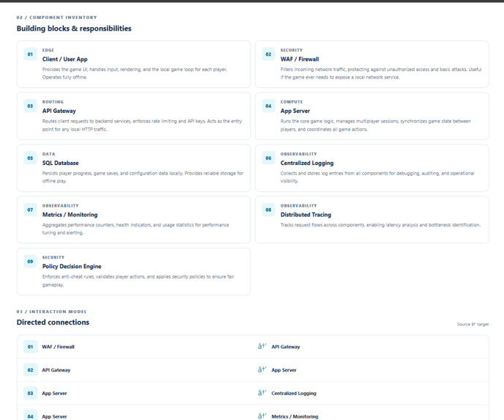
Task: Click the Source to target legend text
Action: [x=472, y=324]
